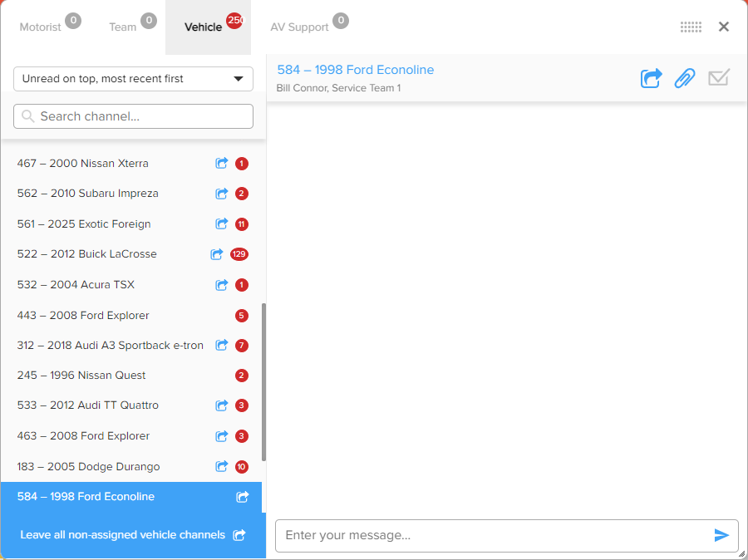The image size is (748, 560).
Task: Click the resize grip at window corner
Action: click(x=742, y=554)
